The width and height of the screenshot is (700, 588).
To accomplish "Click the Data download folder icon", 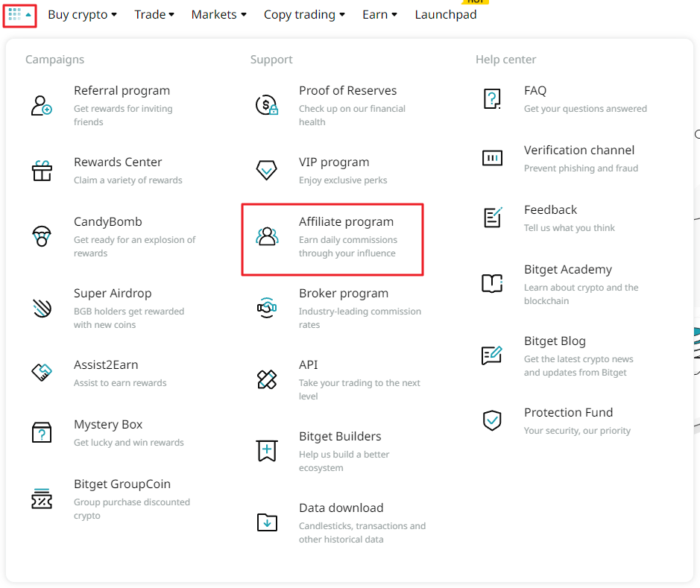I will point(267,522).
